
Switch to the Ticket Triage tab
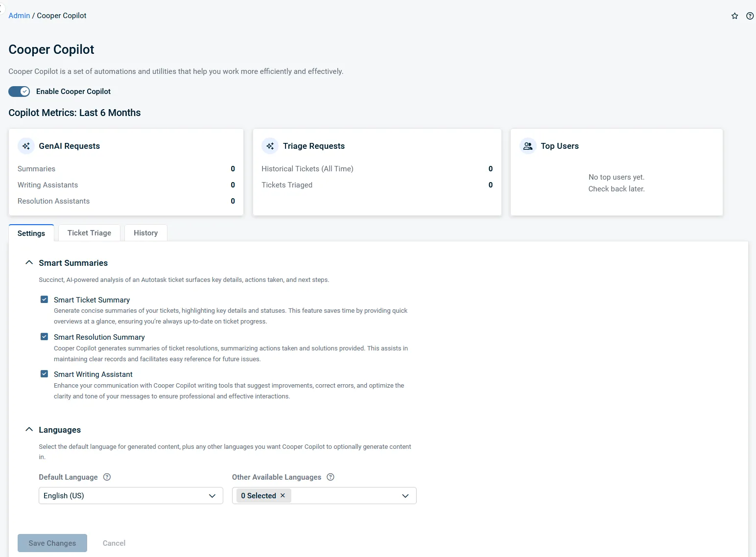(x=89, y=233)
